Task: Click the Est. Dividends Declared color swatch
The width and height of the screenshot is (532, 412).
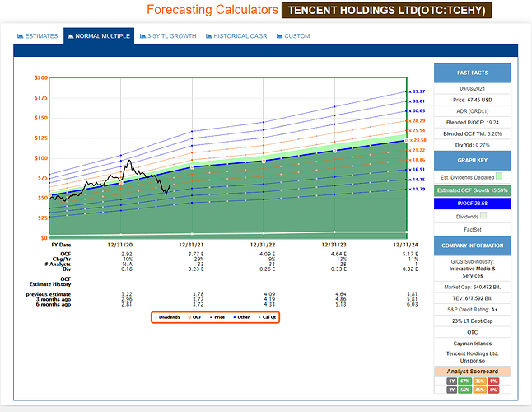Action: 499,176
